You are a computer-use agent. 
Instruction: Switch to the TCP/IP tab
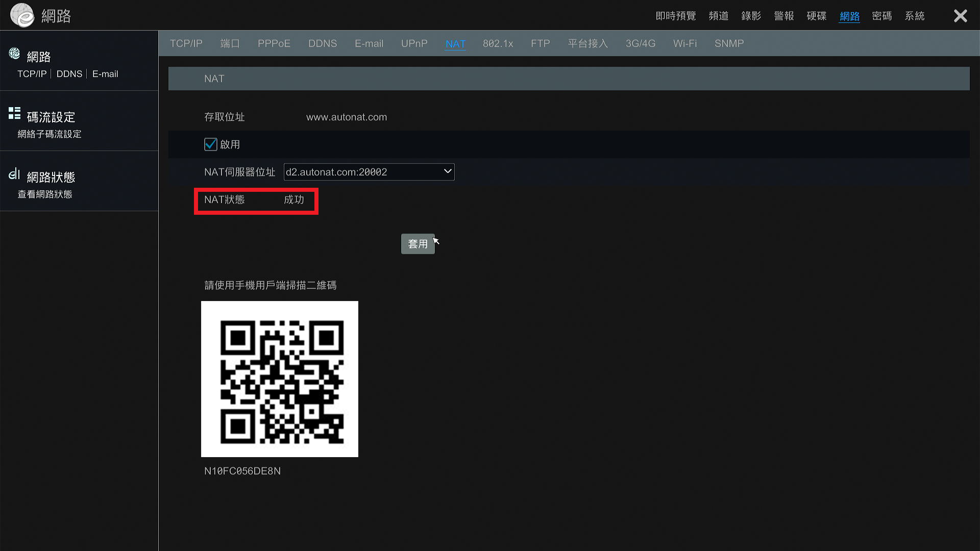click(x=186, y=43)
